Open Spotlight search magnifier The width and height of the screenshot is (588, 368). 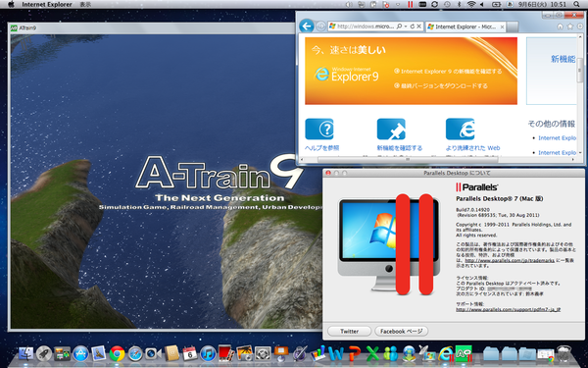[x=577, y=4]
